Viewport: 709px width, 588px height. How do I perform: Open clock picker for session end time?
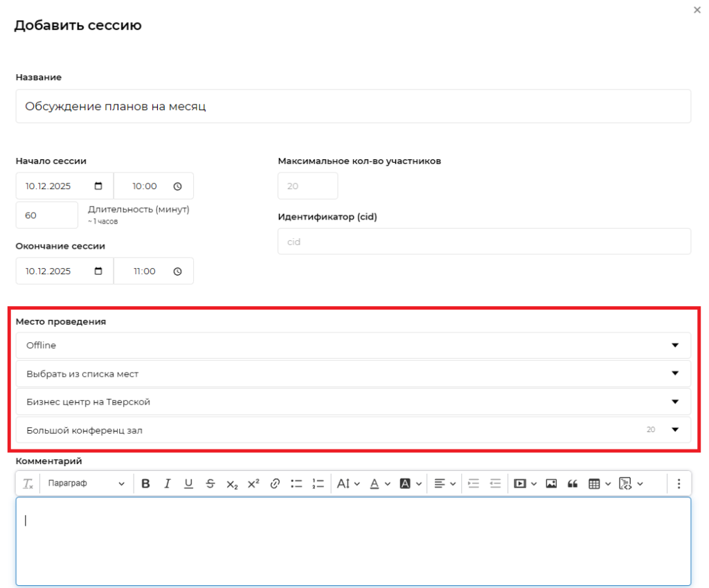177,271
